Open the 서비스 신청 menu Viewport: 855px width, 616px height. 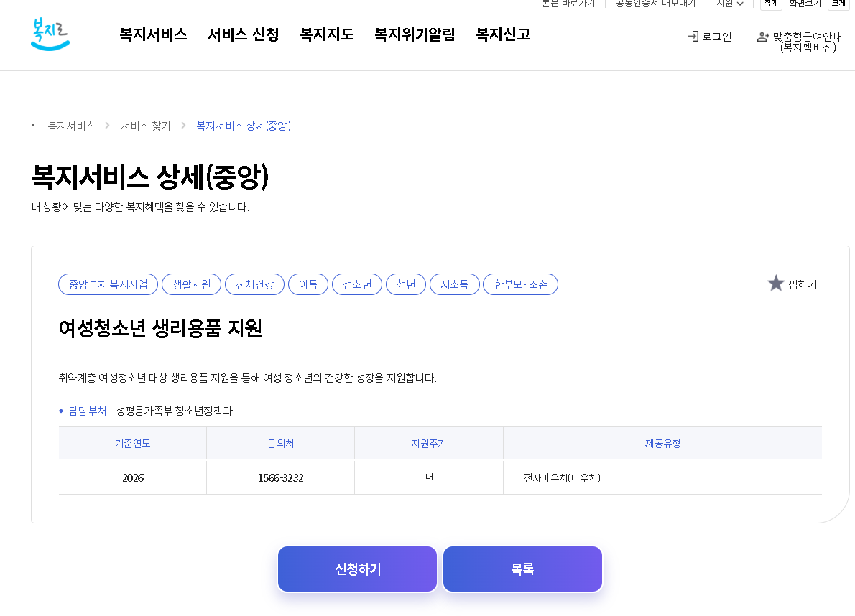click(243, 34)
